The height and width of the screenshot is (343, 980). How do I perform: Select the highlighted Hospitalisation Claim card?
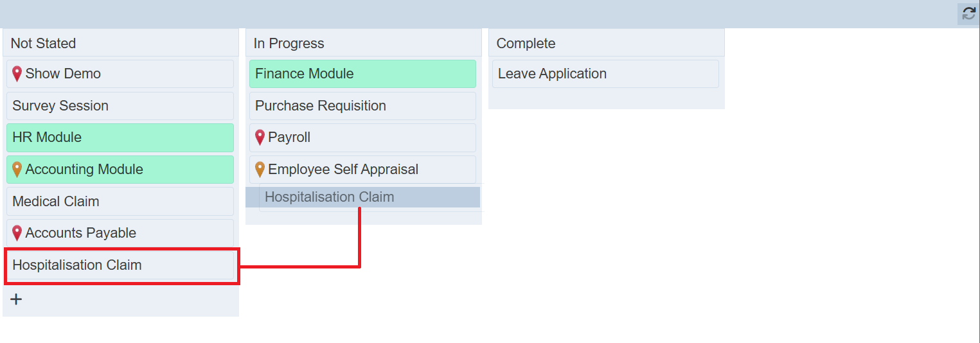tap(77, 265)
